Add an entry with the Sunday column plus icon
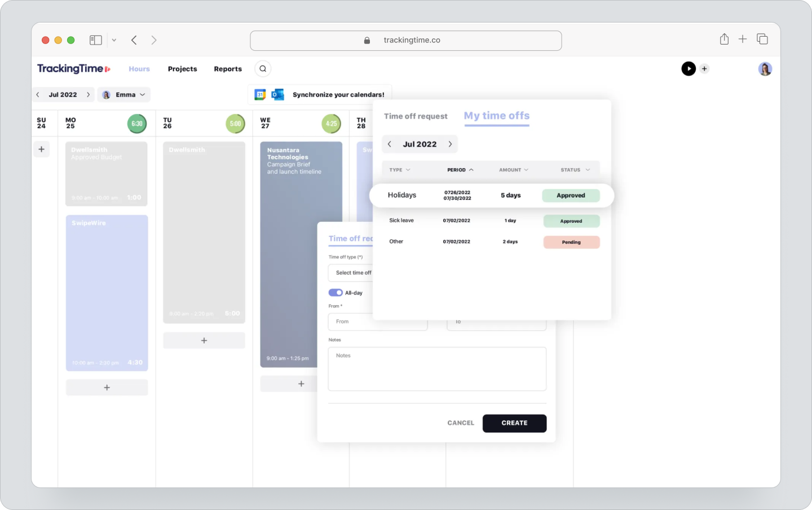The image size is (812, 510). (x=41, y=149)
